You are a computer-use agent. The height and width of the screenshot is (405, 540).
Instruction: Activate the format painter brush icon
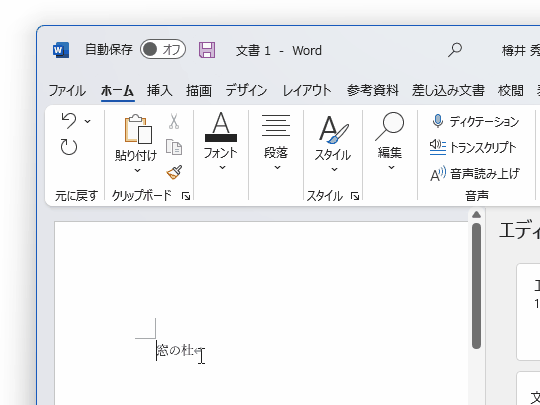tap(174, 172)
